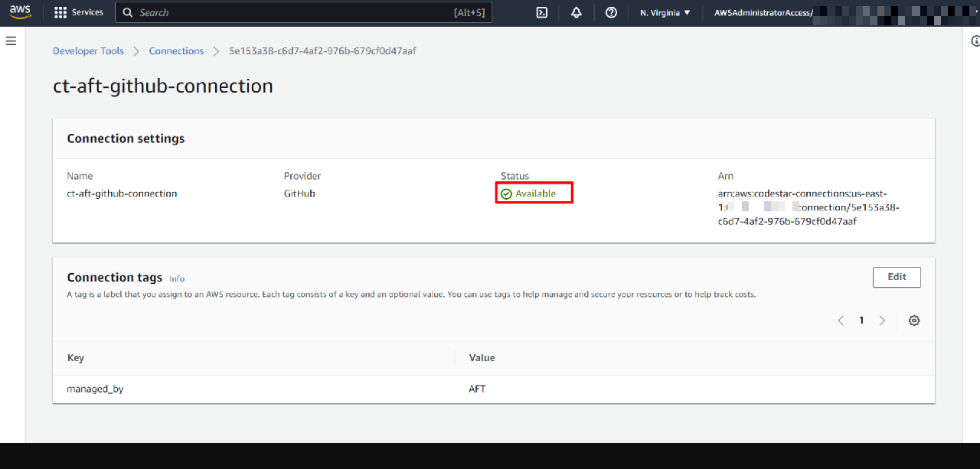Go to previous page of tags
The height and width of the screenshot is (469, 980).
841,321
